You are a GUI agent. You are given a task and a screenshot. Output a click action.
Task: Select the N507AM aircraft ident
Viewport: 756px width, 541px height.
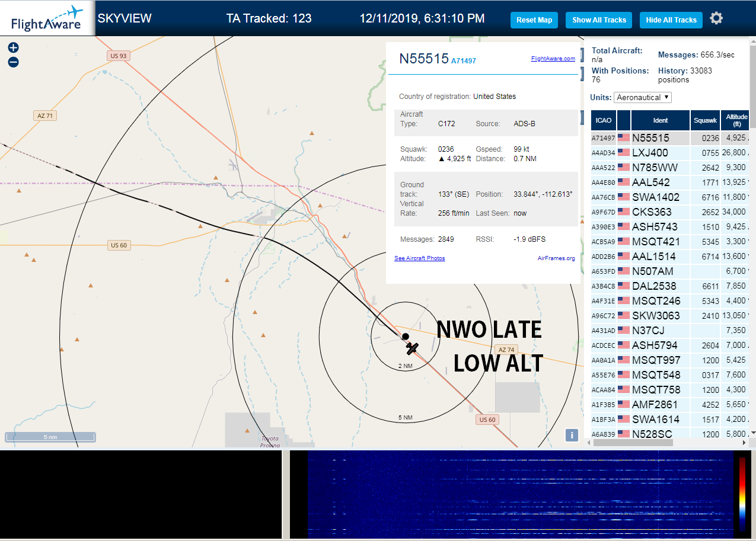[x=653, y=271]
